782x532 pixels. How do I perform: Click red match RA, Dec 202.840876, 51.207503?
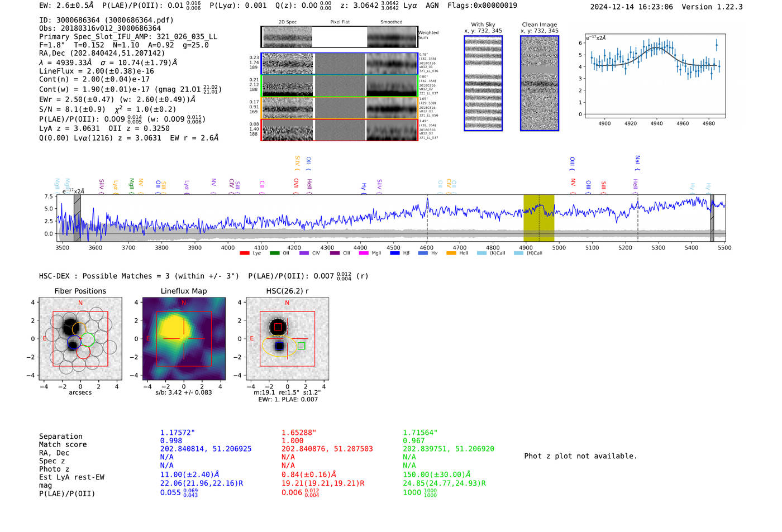pos(327,449)
